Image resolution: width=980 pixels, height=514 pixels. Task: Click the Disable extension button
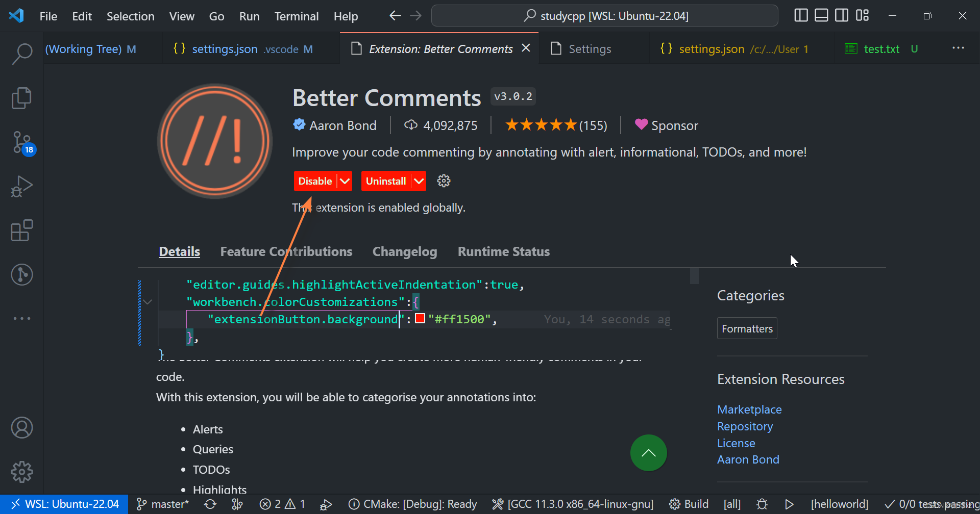tap(315, 181)
